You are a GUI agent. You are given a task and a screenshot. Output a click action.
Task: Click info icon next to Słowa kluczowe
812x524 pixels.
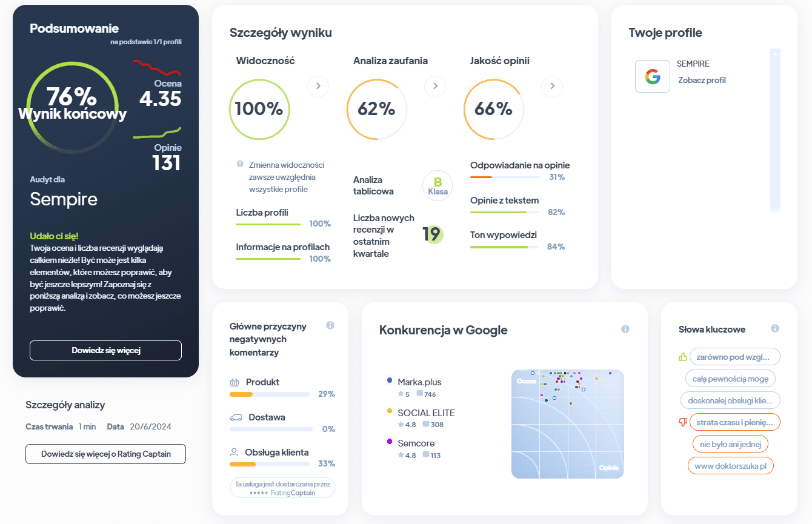tap(775, 328)
